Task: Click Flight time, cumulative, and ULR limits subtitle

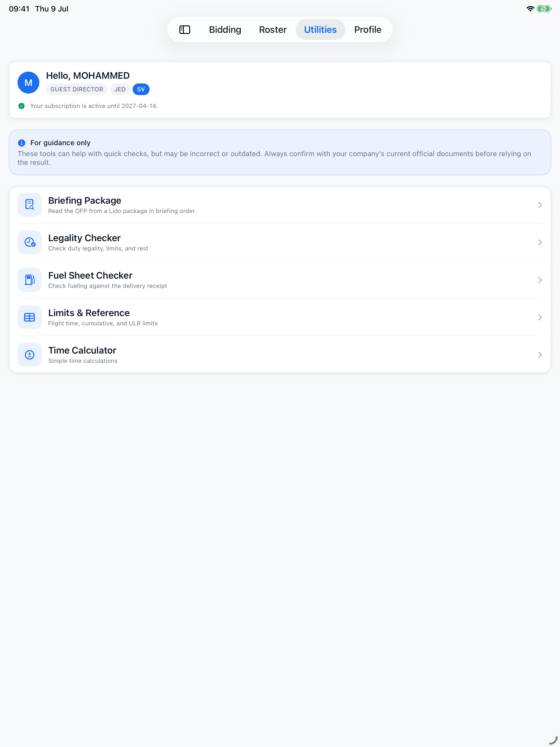Action: point(103,323)
